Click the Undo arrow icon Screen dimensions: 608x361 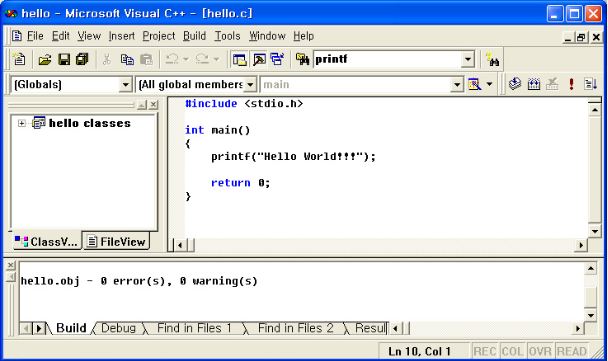click(172, 59)
